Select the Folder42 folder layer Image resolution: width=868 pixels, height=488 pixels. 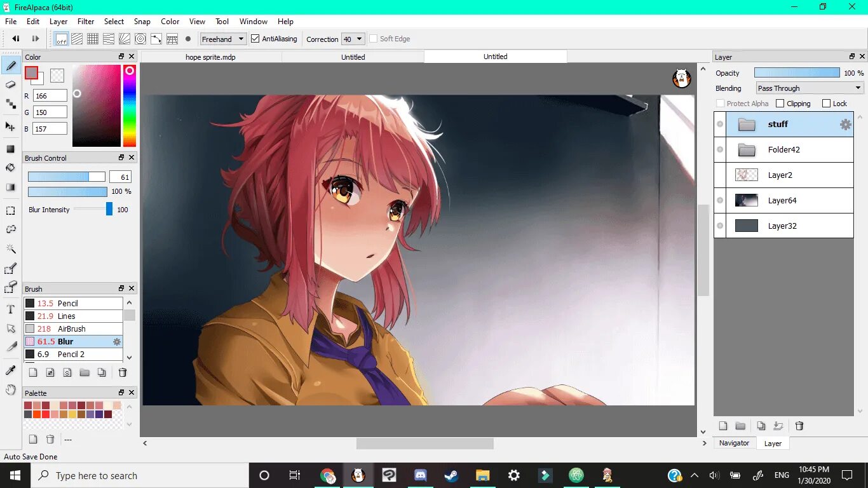[783, 150]
